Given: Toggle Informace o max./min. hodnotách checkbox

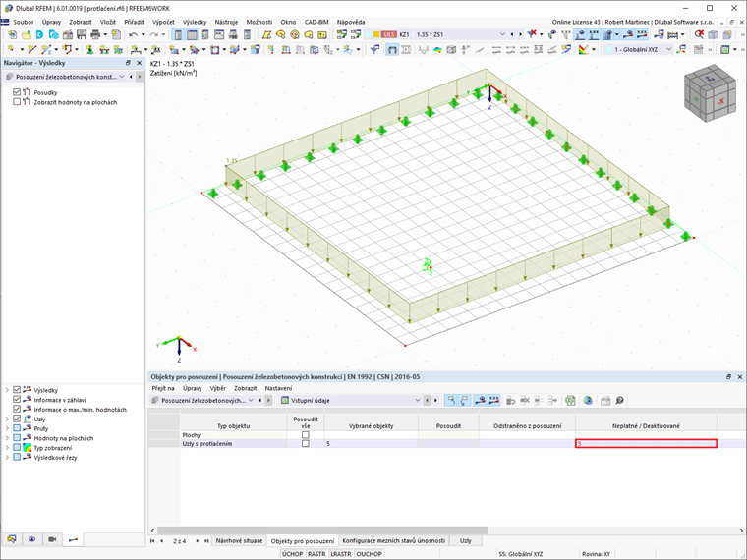Looking at the screenshot, I should pos(17,409).
